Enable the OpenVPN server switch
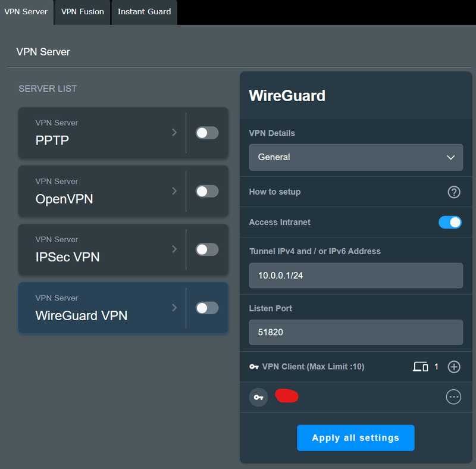476x469 pixels. (x=207, y=191)
